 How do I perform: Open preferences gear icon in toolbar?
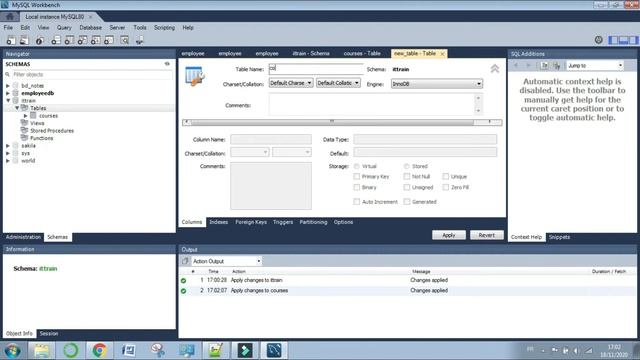pyautogui.click(x=598, y=40)
